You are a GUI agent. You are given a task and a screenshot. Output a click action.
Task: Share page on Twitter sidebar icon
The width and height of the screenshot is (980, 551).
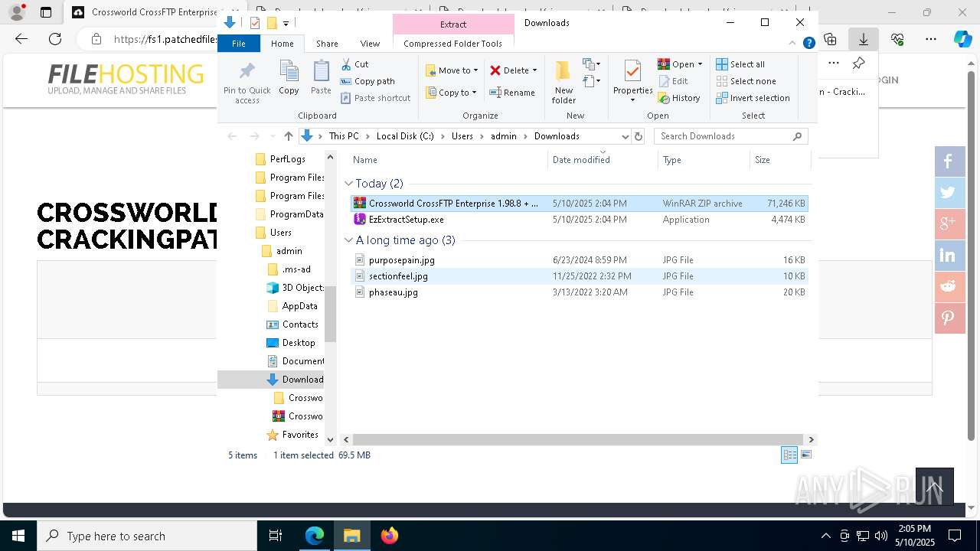point(948,193)
